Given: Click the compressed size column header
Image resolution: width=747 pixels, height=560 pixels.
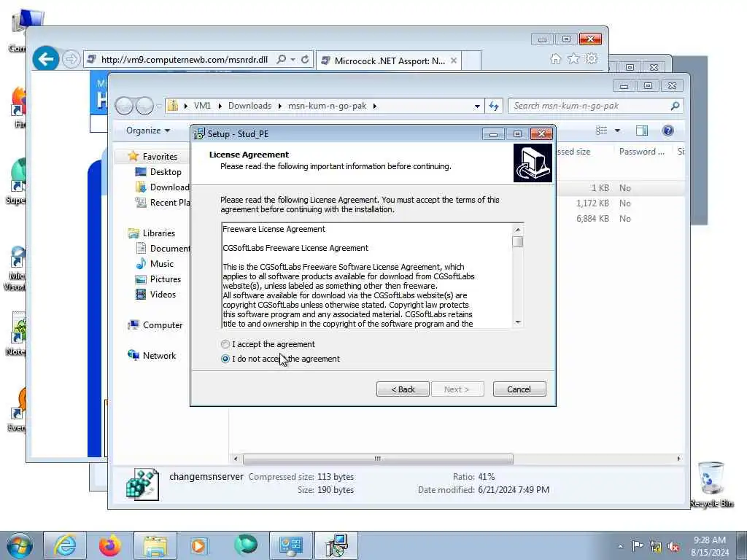Looking at the screenshot, I should click(573, 152).
